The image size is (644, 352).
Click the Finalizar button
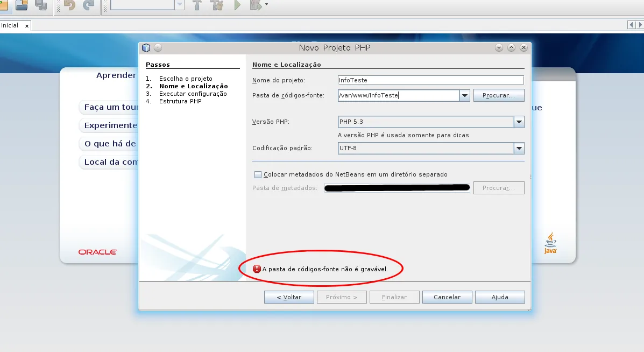coord(394,297)
